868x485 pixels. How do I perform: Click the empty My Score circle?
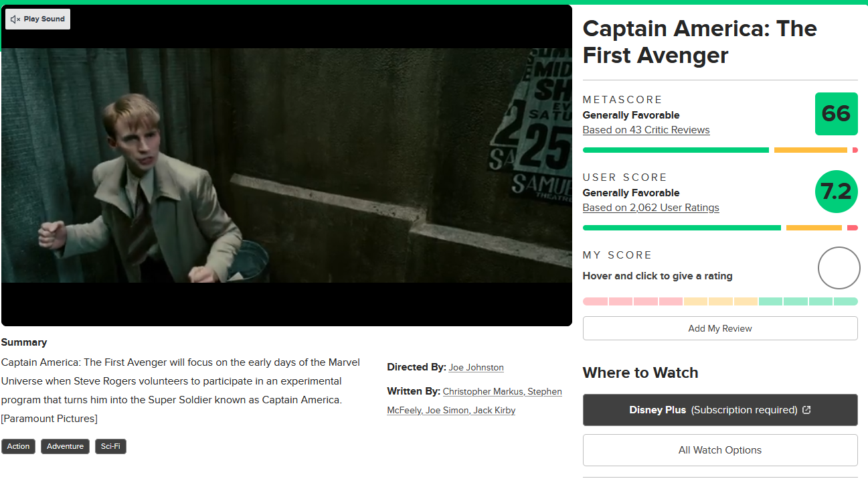(x=839, y=268)
